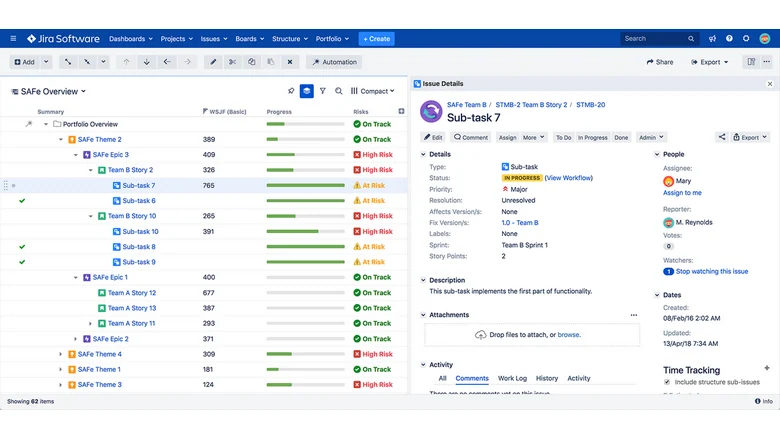
Task: Click the Create button
Action: click(x=377, y=39)
